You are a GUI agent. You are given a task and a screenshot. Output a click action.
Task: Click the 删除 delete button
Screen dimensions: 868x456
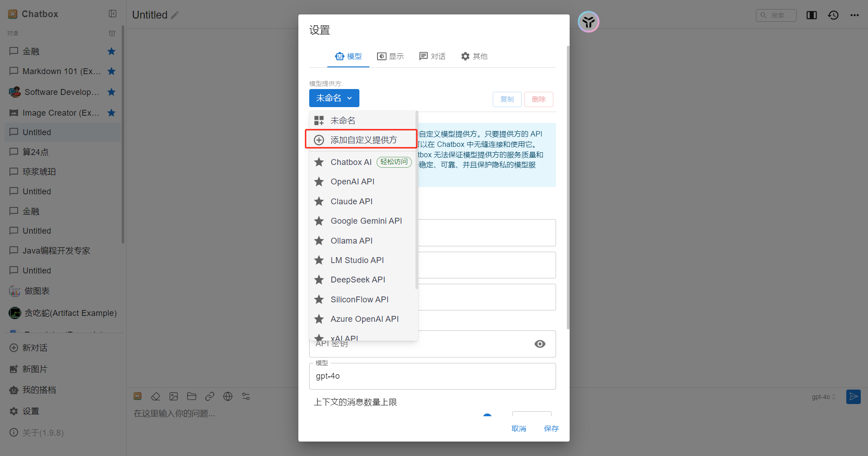(538, 99)
